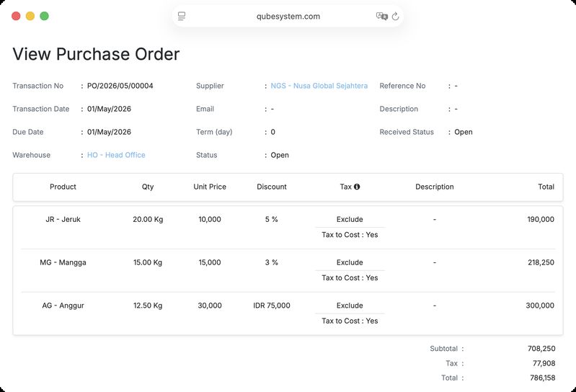Click the 190,000 row total
576x392 pixels.
pyautogui.click(x=541, y=219)
